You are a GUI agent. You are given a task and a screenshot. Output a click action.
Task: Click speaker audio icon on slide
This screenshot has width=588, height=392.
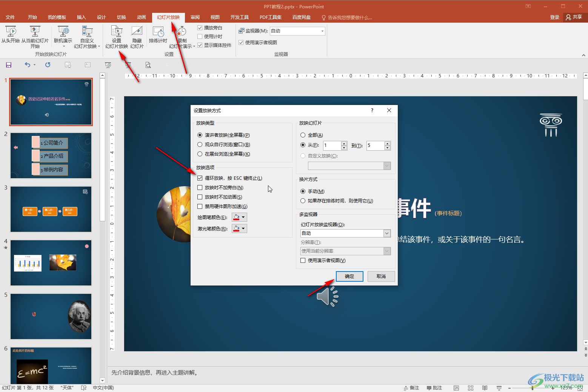[x=327, y=296]
